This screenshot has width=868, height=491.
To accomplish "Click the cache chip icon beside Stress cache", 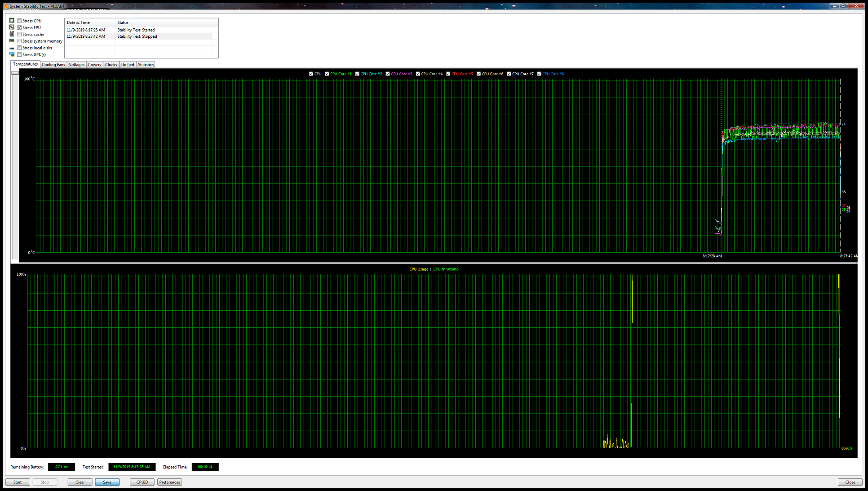I will 12,34.
